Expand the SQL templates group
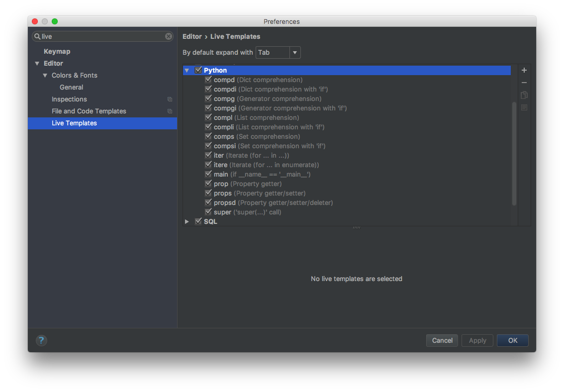Image resolution: width=564 pixels, height=392 pixels. point(187,221)
